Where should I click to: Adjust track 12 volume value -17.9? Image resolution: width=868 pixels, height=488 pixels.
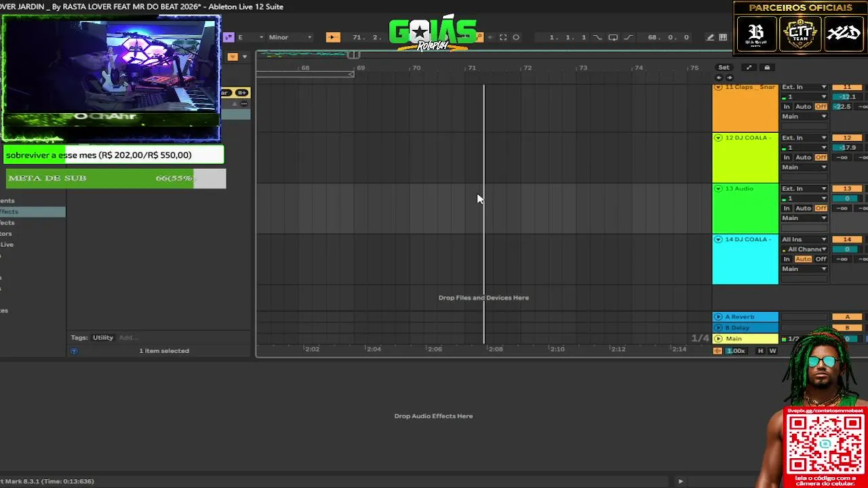point(847,147)
